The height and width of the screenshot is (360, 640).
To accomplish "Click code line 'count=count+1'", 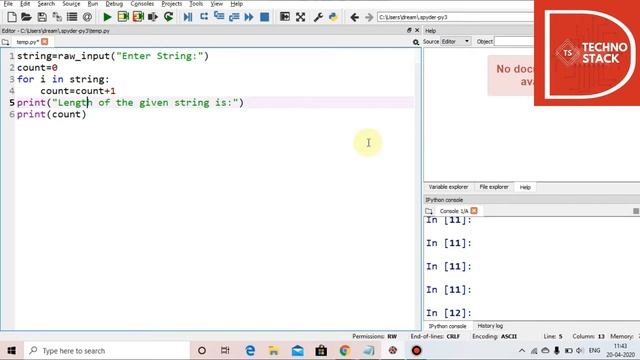I will click(x=78, y=91).
